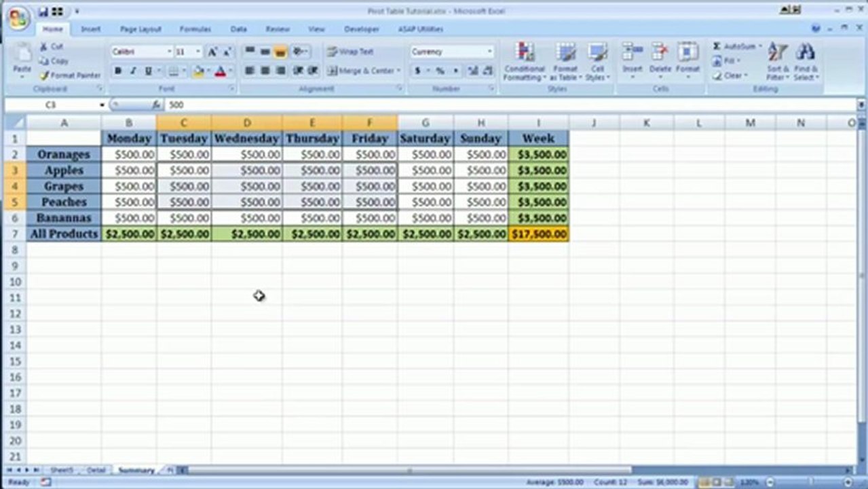Select the Detail sheet tab
The height and width of the screenshot is (489, 868).
click(96, 470)
